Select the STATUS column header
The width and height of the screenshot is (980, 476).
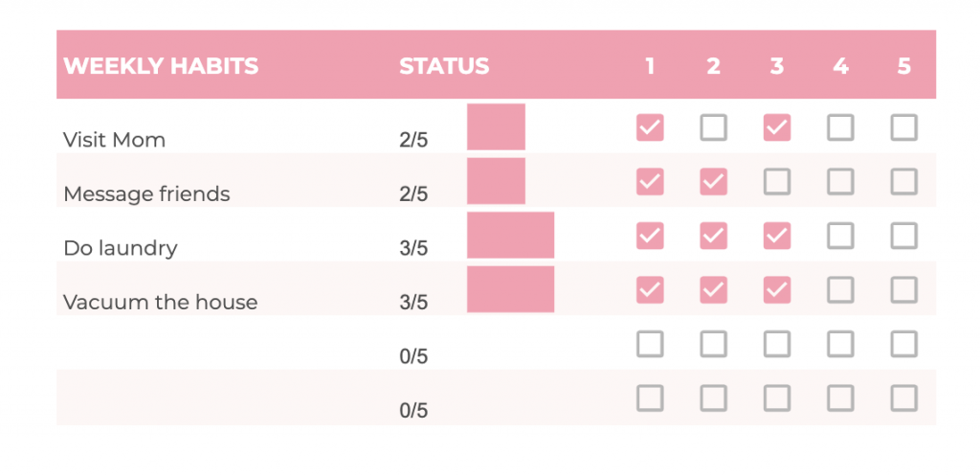point(444,66)
